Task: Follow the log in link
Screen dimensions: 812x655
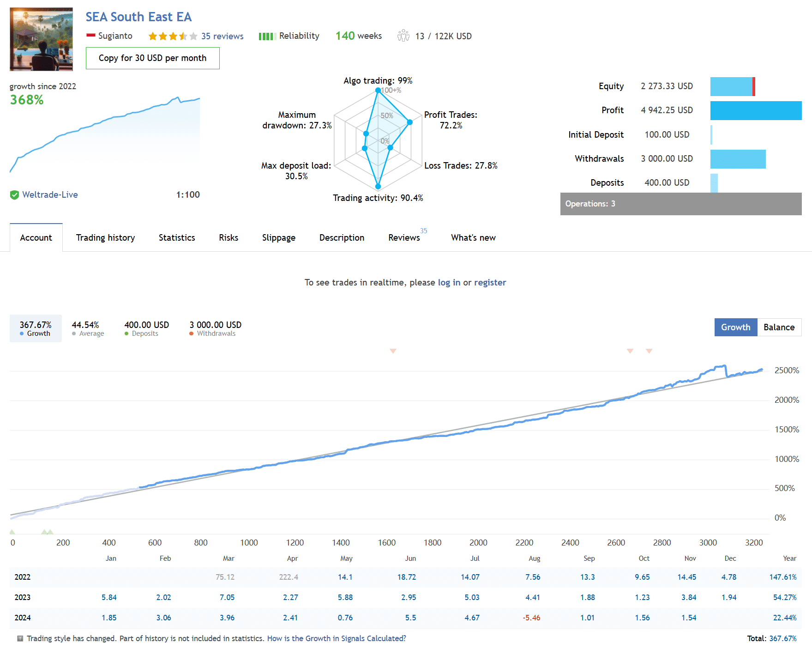Action: tap(449, 282)
